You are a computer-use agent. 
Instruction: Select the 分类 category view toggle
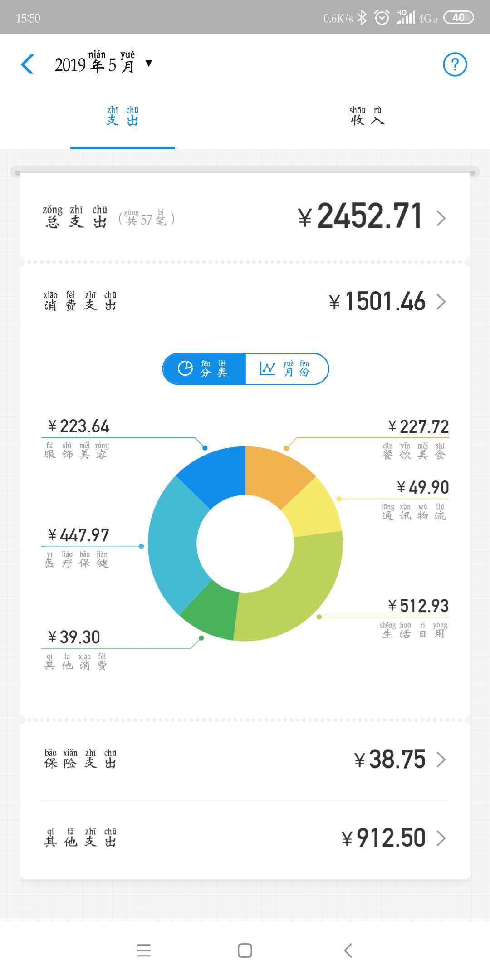(205, 369)
